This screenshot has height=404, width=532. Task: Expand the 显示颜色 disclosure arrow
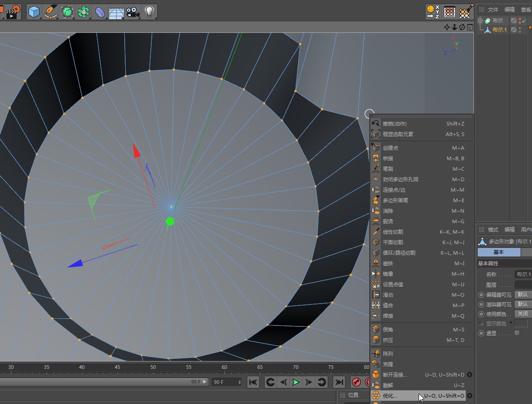511,323
